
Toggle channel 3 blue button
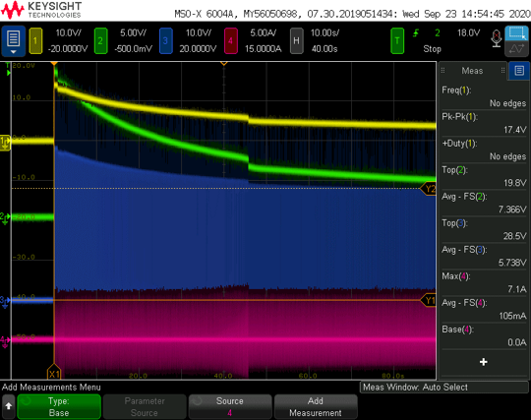(x=165, y=41)
